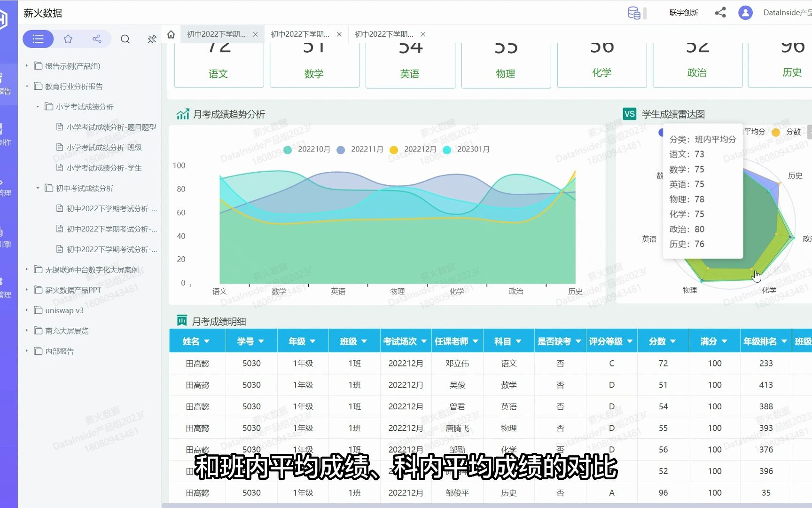Switch sidebar to the list view icon
Viewport: 812px width, 508px height.
point(38,39)
